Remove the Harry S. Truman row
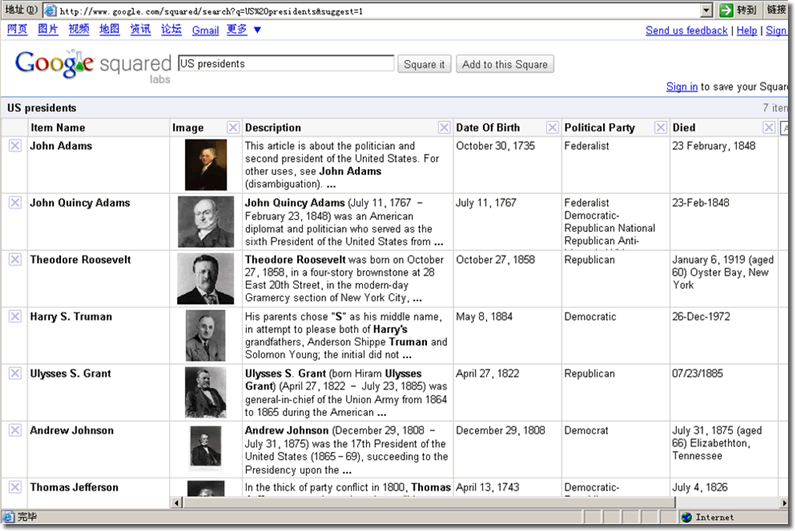This screenshot has height=531, width=795. [14, 317]
